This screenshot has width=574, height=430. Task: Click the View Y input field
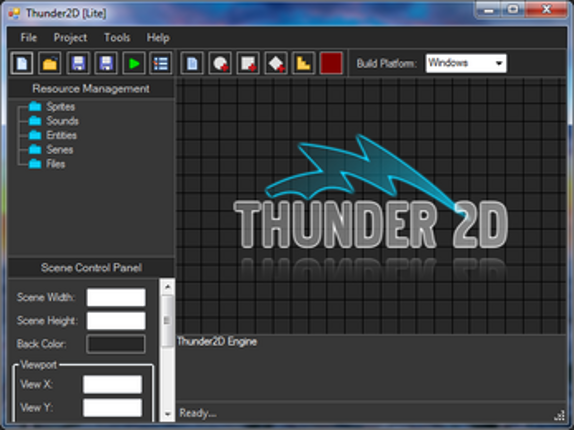[x=112, y=408]
